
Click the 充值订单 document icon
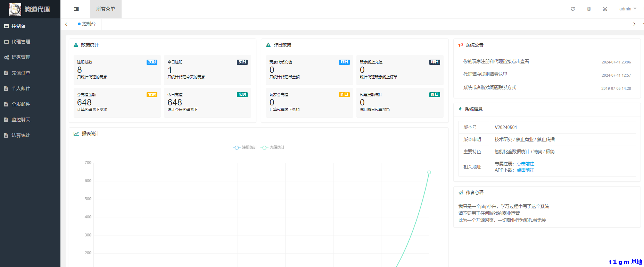tap(6, 73)
